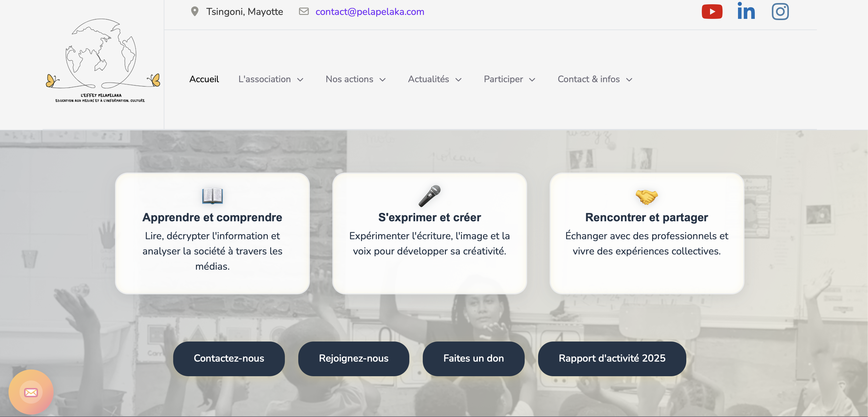
Task: Select the location pin icon near Tsingoni
Action: click(x=195, y=11)
